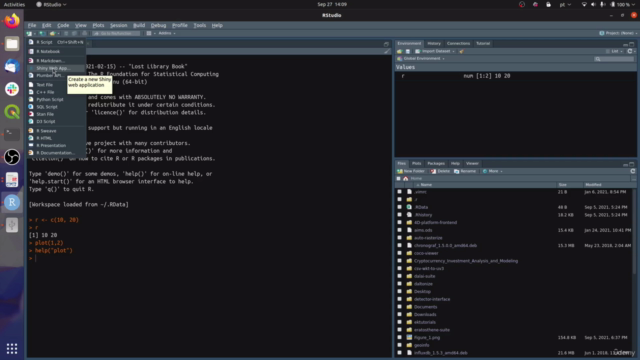The width and height of the screenshot is (640, 360).
Task: Open QGIS from the dock
Action: [12, 112]
